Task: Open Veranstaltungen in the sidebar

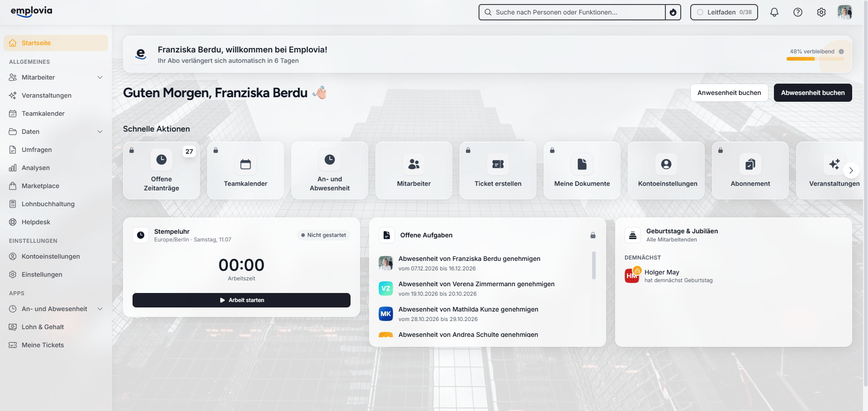Action: 56,95
